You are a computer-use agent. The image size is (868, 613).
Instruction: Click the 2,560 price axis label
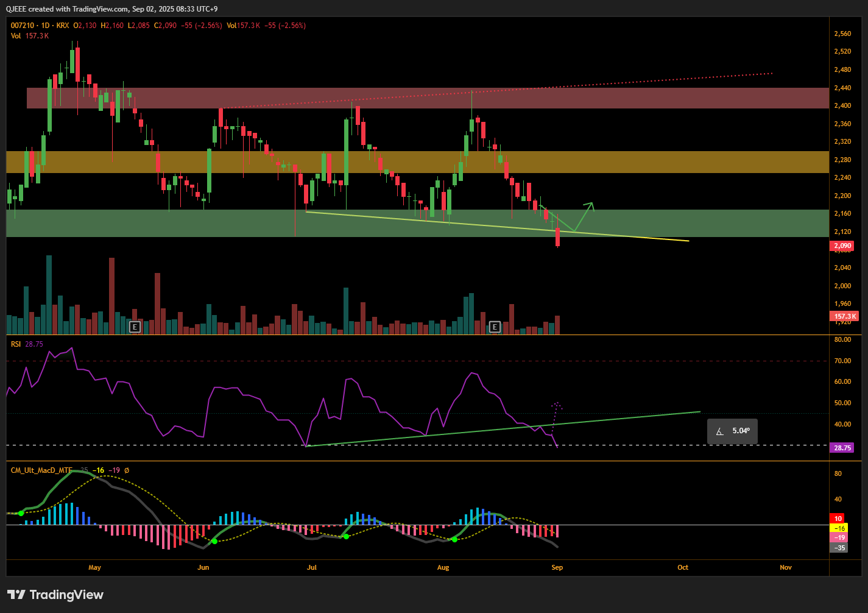(x=842, y=34)
